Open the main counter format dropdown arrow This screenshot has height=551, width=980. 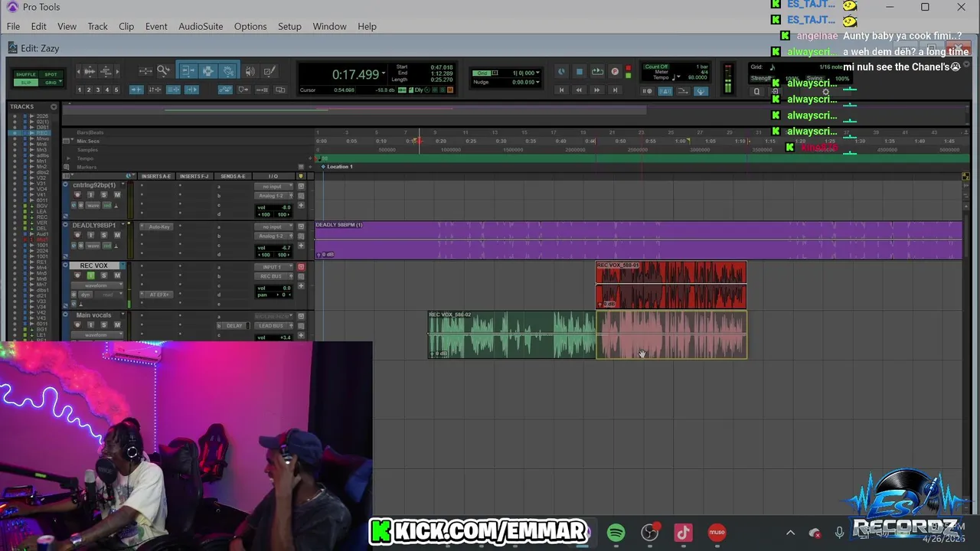coord(384,72)
